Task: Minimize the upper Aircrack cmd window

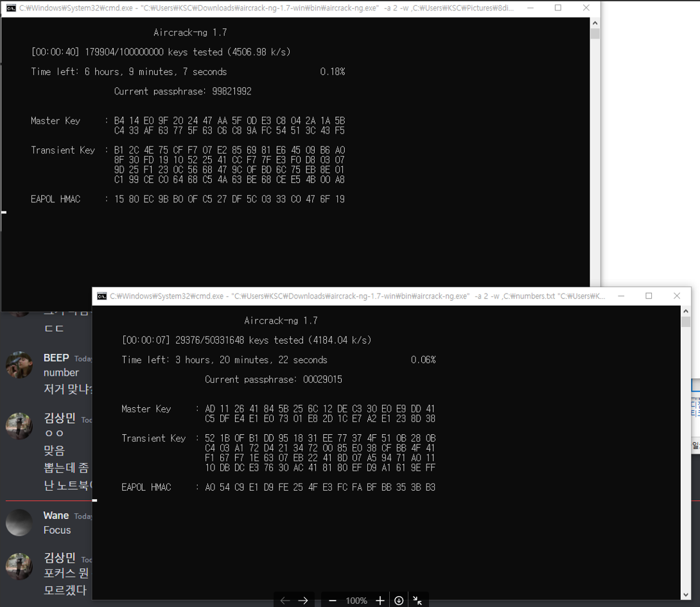Action: [530, 8]
